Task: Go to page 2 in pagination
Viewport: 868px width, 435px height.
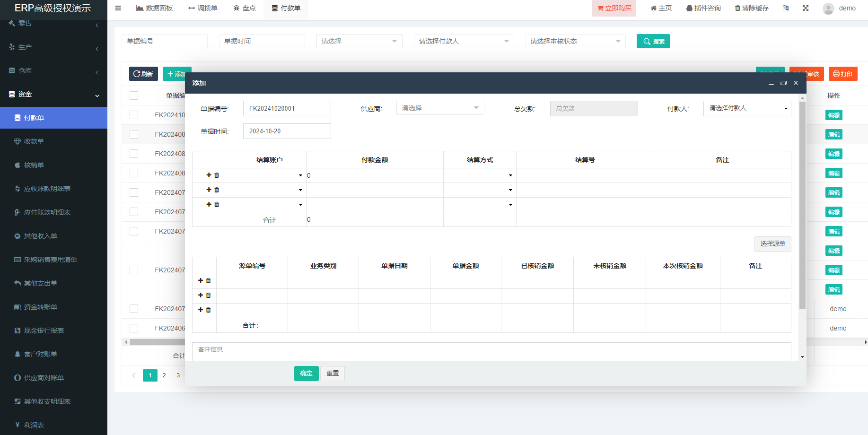Action: coord(164,375)
